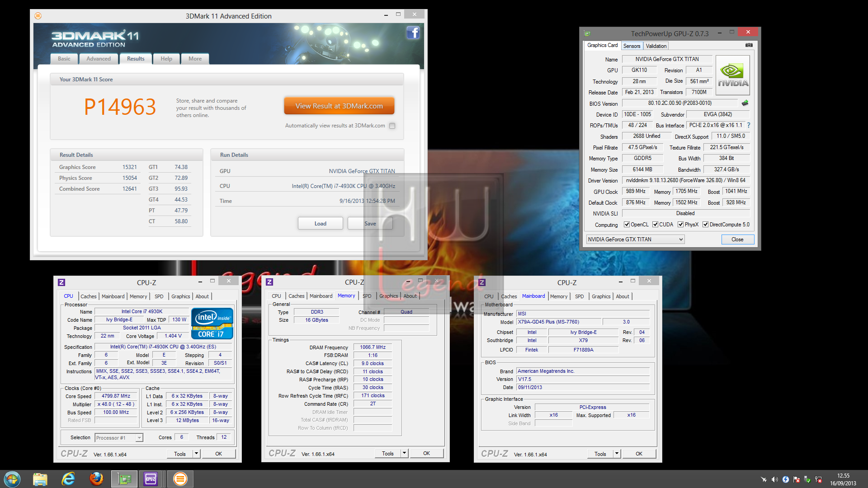The height and width of the screenshot is (488, 868).
Task: Click the Save button in Run Details
Action: (x=370, y=224)
